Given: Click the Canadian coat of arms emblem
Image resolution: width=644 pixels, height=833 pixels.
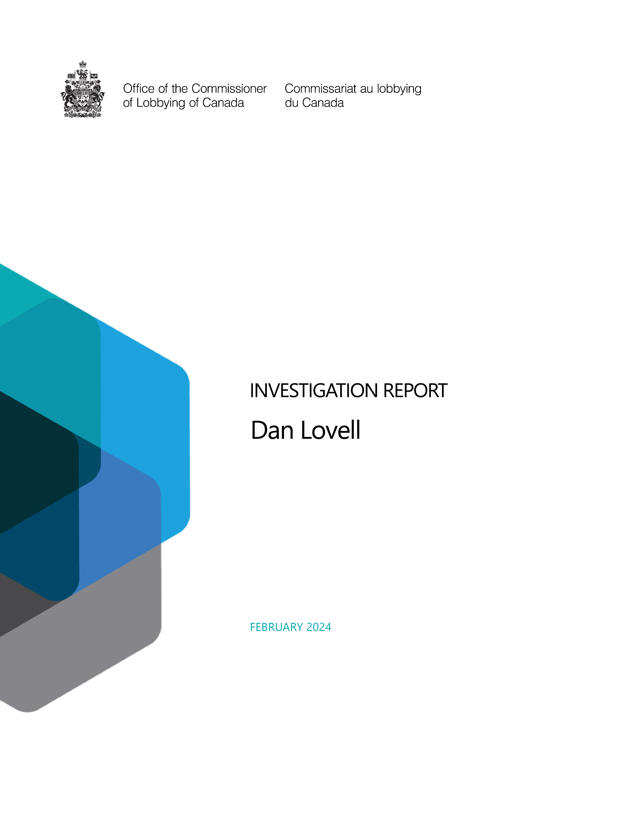Looking at the screenshot, I should tap(82, 89).
